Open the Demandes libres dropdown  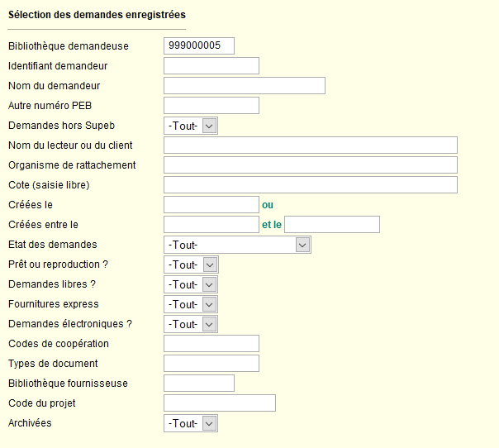coord(191,284)
